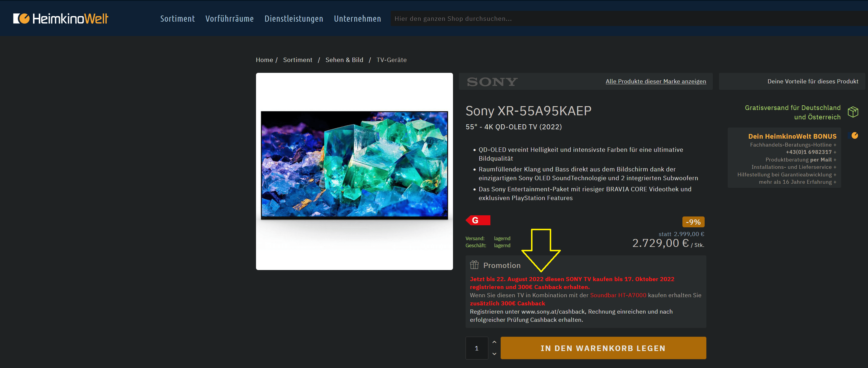The height and width of the screenshot is (368, 868).
Task: Enlarge the Sony TV product image
Action: (x=354, y=171)
